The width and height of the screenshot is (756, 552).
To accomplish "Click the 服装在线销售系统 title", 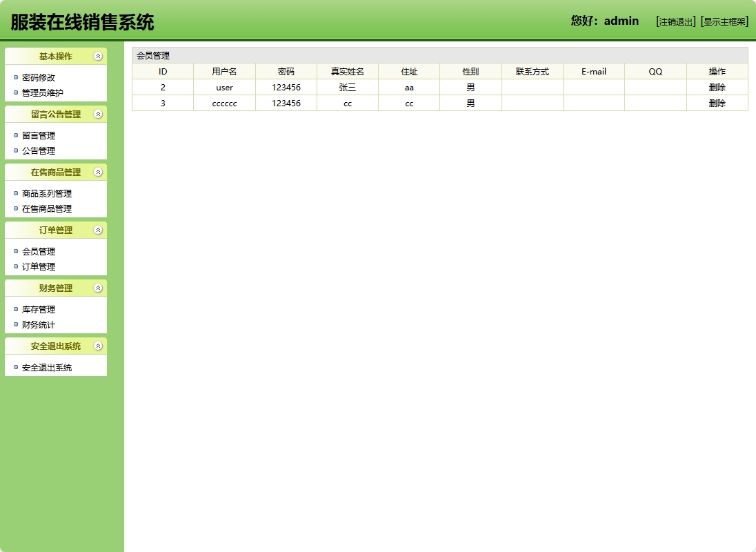I will [83, 22].
